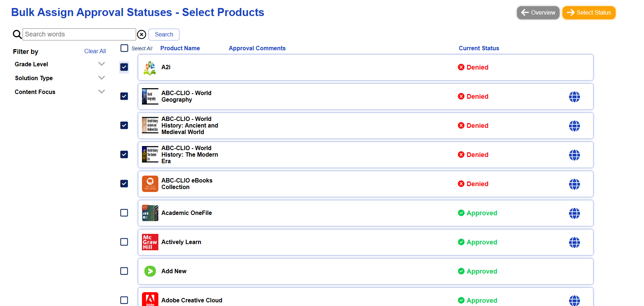Click the Actively Learn product name
The width and height of the screenshot is (644, 306).
pos(181,242)
